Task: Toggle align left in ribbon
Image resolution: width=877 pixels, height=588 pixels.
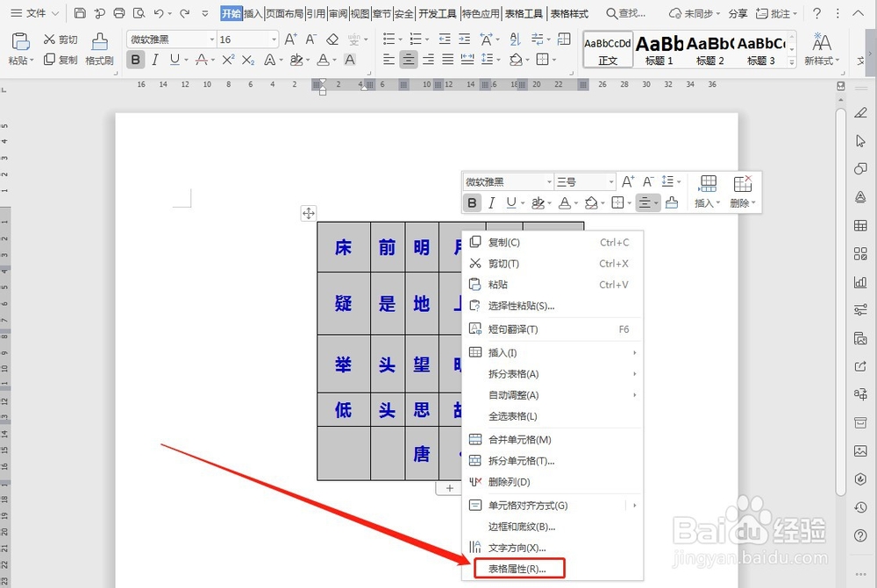Action: coord(389,60)
